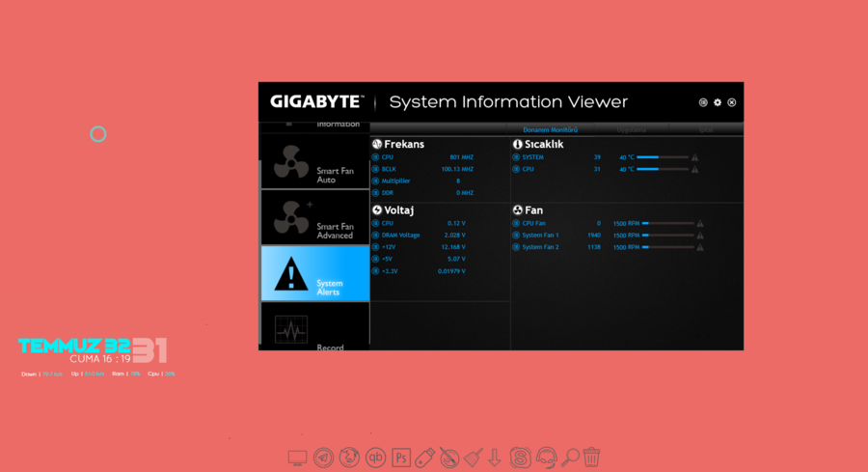Adjust the System Fan 2 RPM slider
Viewport: 868px width, 472px height.
(667, 247)
